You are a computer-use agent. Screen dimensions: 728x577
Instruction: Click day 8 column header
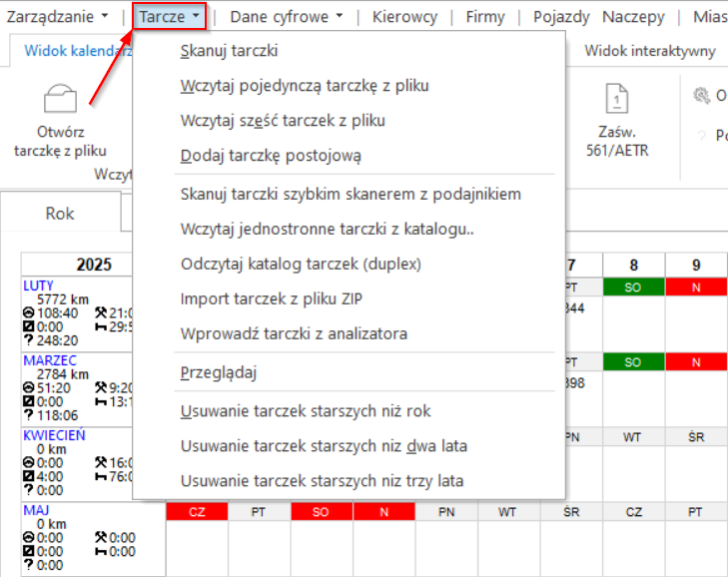coord(634,265)
